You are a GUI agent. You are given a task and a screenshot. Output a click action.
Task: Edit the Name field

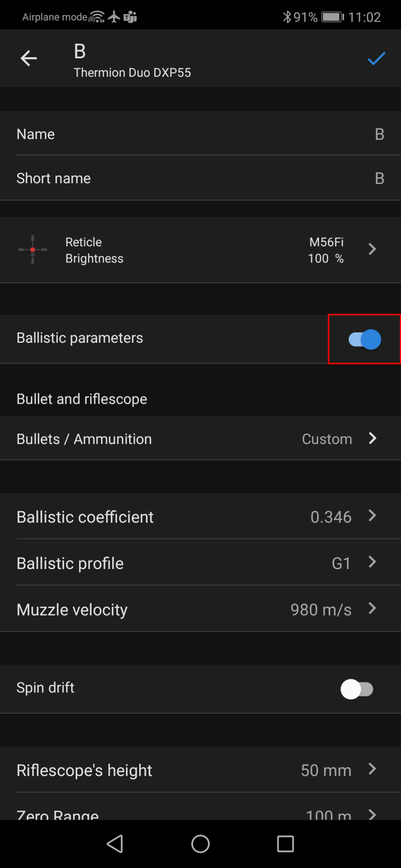point(200,134)
